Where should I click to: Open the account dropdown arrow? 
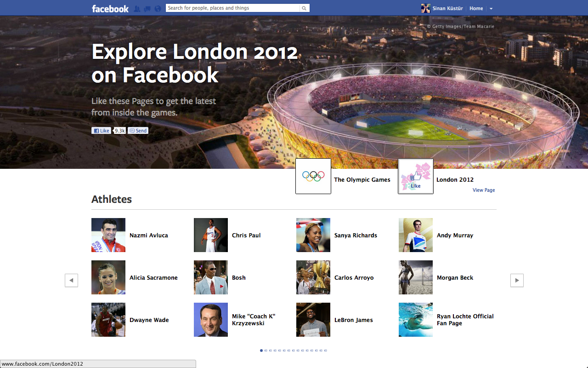pyautogui.click(x=491, y=9)
